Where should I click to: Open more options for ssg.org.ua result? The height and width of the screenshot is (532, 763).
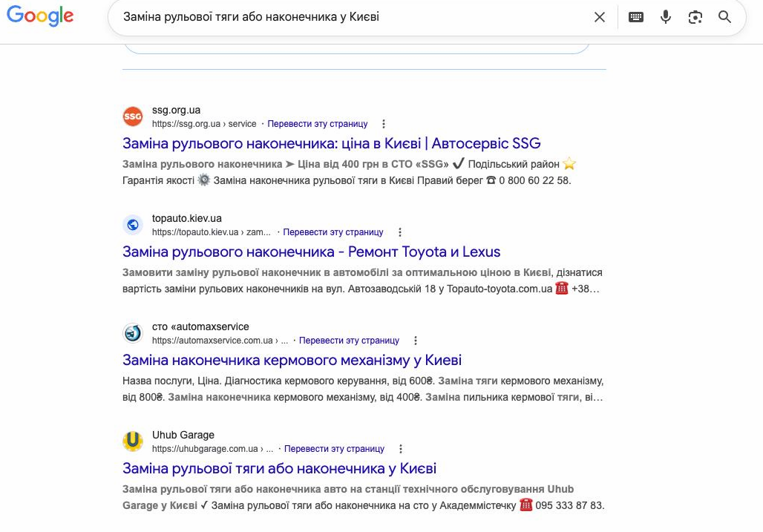tap(384, 124)
